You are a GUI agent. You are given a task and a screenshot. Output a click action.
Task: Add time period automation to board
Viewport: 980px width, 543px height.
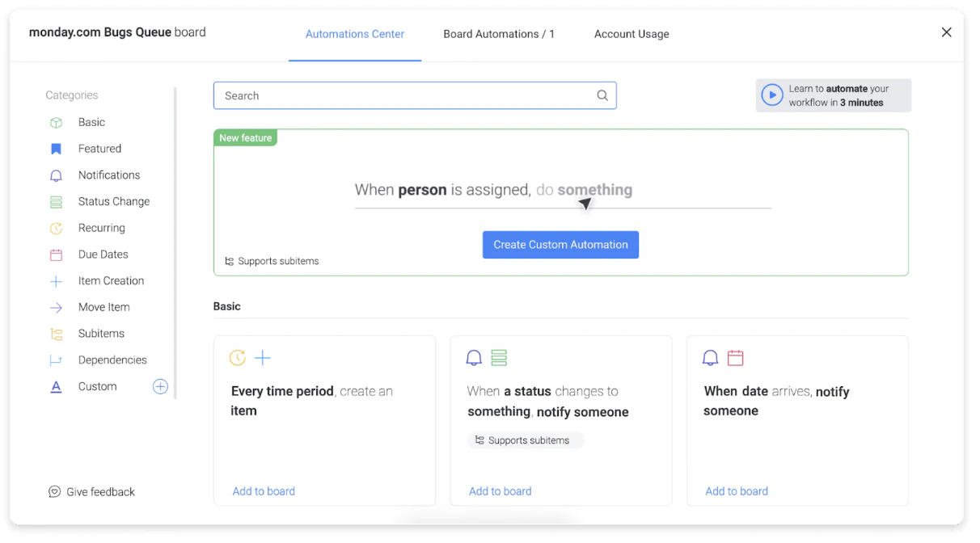(264, 491)
